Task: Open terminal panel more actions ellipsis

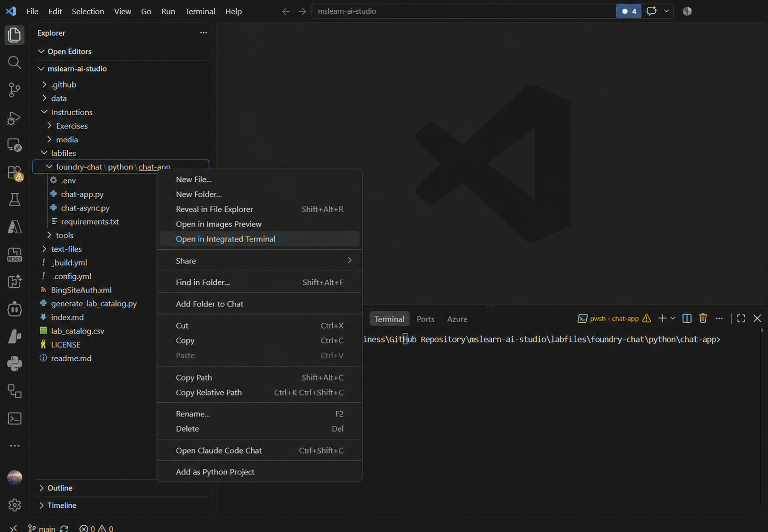Action: (x=719, y=318)
